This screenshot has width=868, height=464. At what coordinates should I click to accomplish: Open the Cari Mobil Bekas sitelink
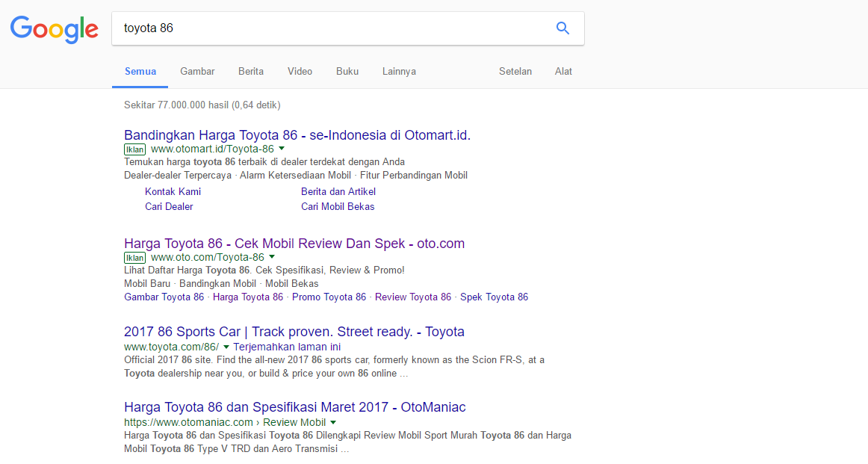[338, 206]
